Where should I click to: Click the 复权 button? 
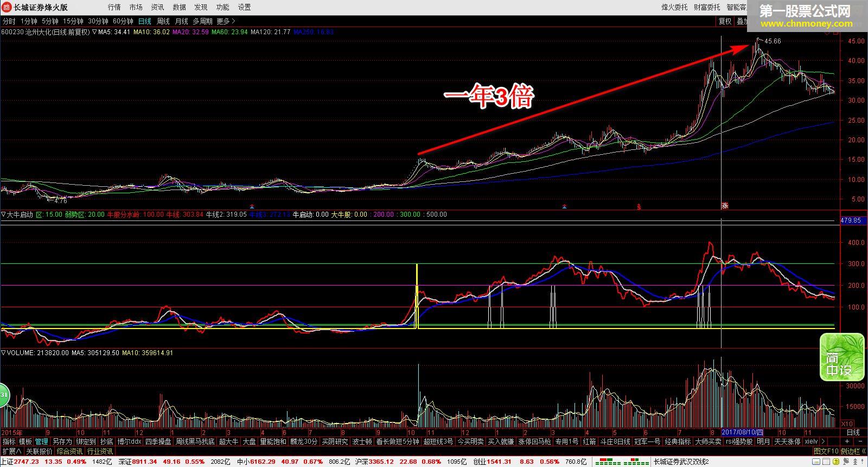(725, 21)
